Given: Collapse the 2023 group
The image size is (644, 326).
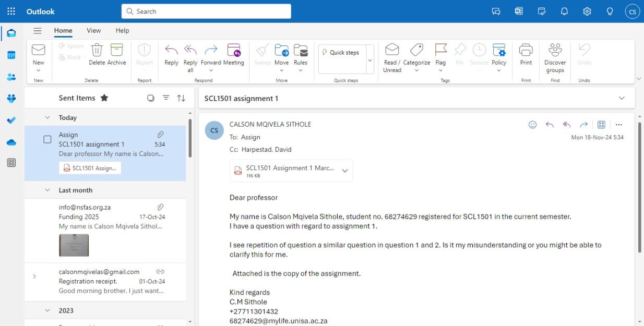Looking at the screenshot, I should point(47,310).
